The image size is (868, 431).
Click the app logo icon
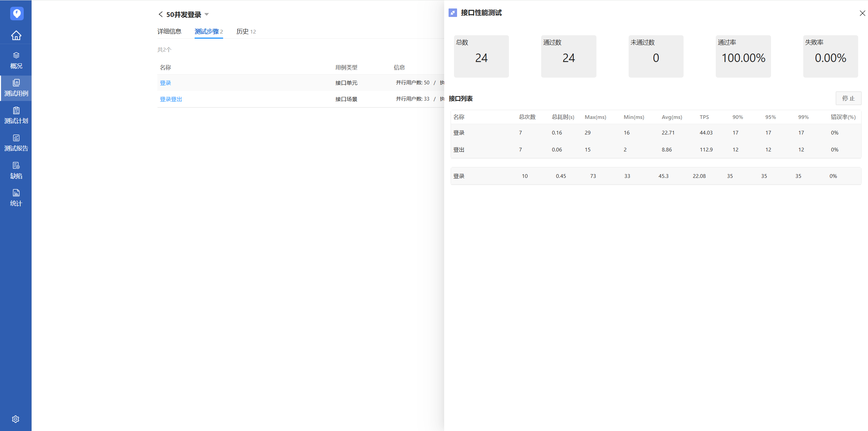point(17,14)
